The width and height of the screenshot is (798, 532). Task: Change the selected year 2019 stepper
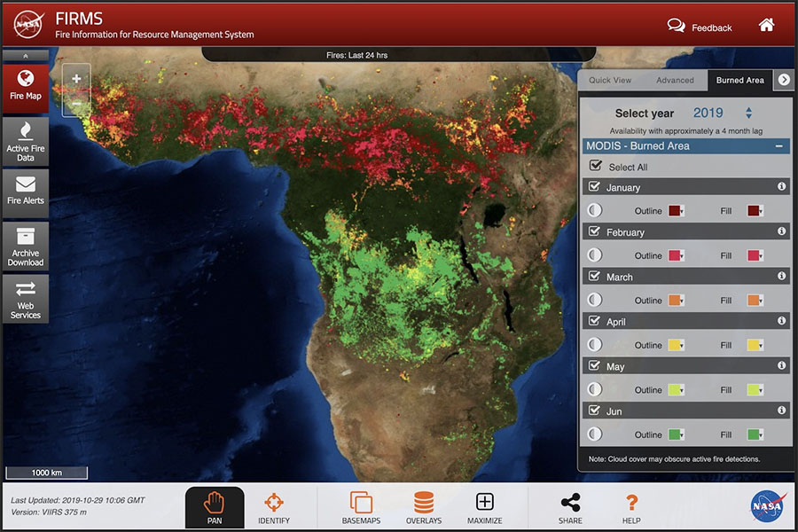[748, 113]
